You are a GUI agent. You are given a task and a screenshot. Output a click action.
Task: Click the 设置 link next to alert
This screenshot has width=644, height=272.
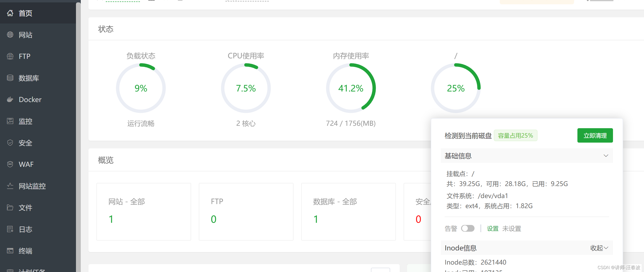click(493, 229)
